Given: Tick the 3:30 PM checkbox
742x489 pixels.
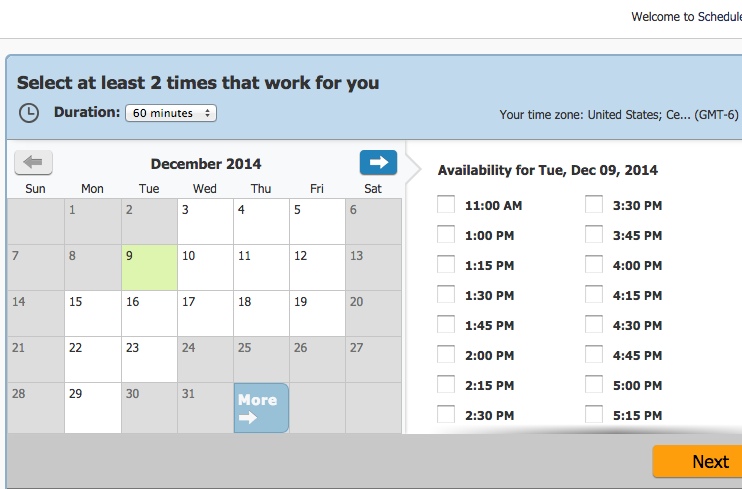Looking at the screenshot, I should coord(594,205).
